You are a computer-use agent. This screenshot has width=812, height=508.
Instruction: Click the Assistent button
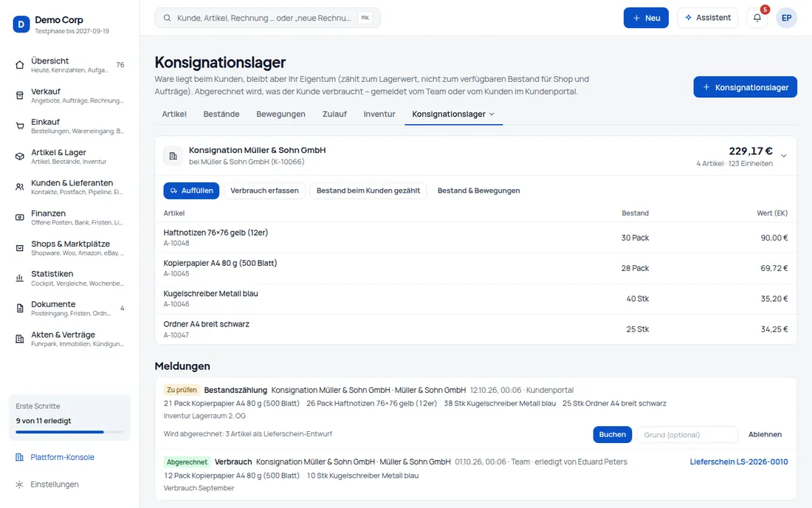[707, 18]
